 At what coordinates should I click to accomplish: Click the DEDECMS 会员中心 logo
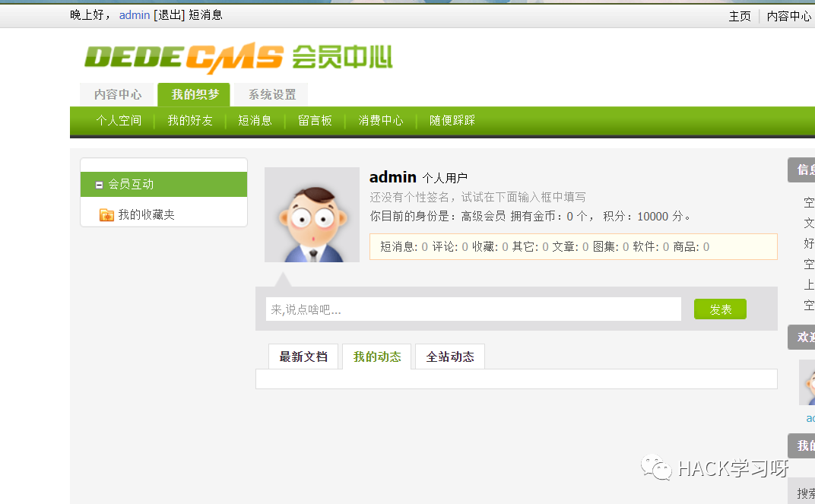pyautogui.click(x=239, y=57)
